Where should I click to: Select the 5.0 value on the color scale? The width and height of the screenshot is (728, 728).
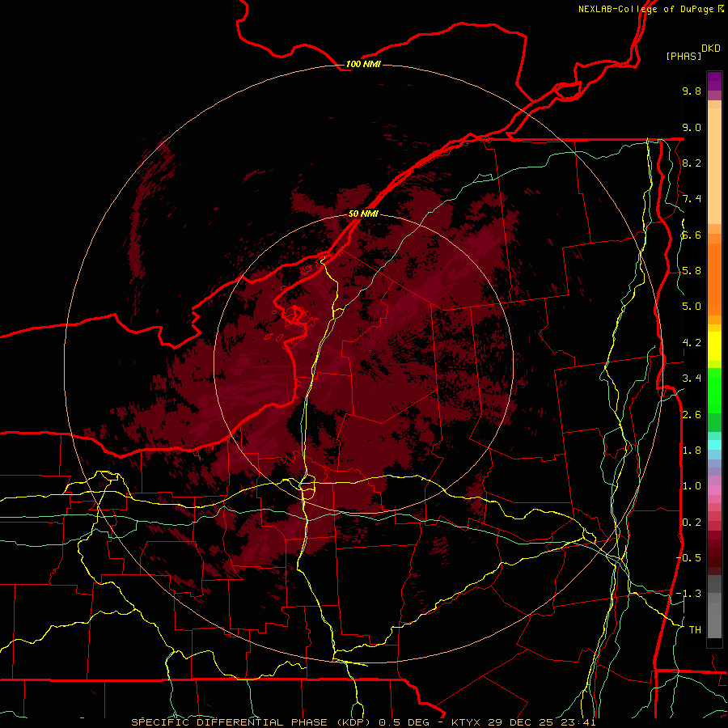click(692, 307)
